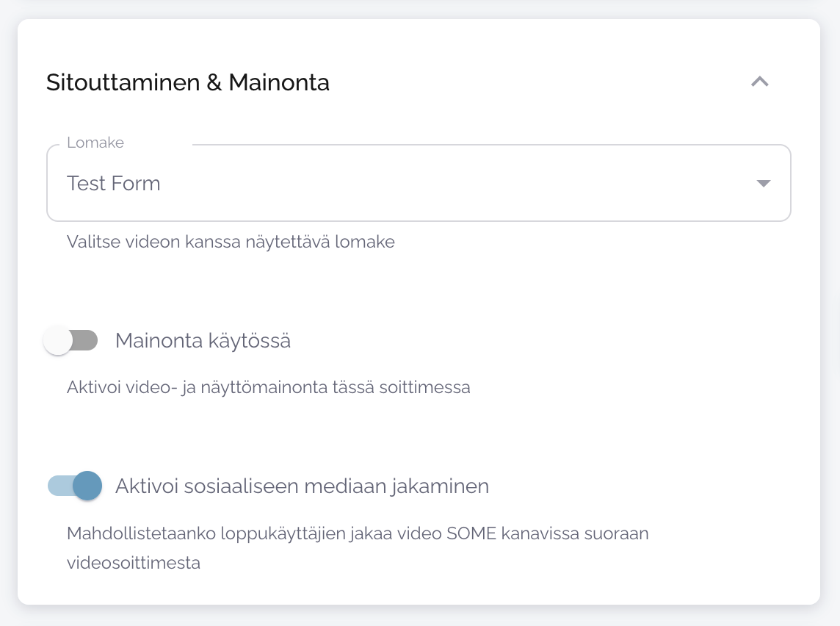Click the Aktivoi video- ja näyttömainonta description
Image resolution: width=840 pixels, height=626 pixels.
(268, 387)
